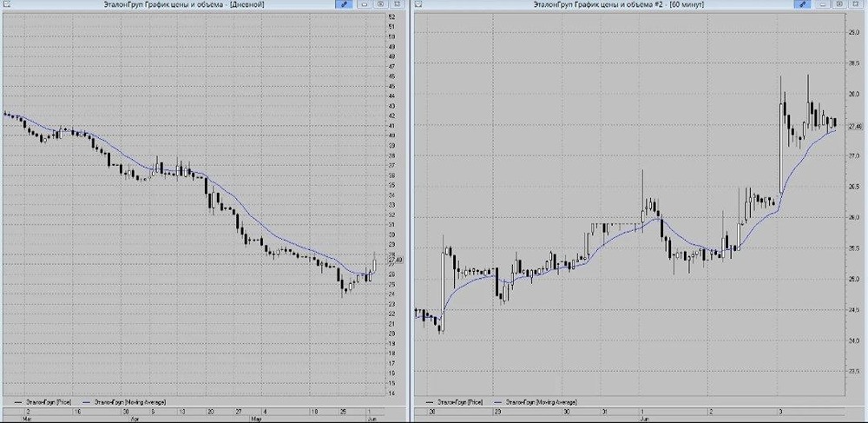868x423 pixels.
Task: Close the daily (Дневной) chart window
Action: click(397, 3)
